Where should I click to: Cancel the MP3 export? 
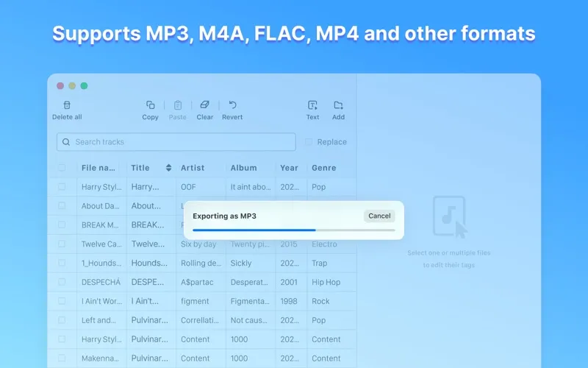pos(379,216)
